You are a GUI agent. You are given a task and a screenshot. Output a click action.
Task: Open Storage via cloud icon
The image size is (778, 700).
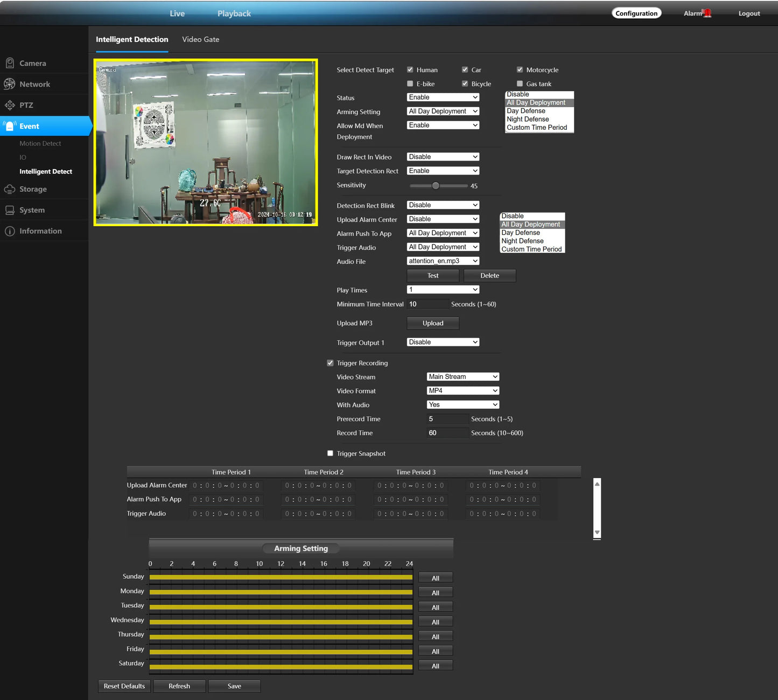pos(10,189)
